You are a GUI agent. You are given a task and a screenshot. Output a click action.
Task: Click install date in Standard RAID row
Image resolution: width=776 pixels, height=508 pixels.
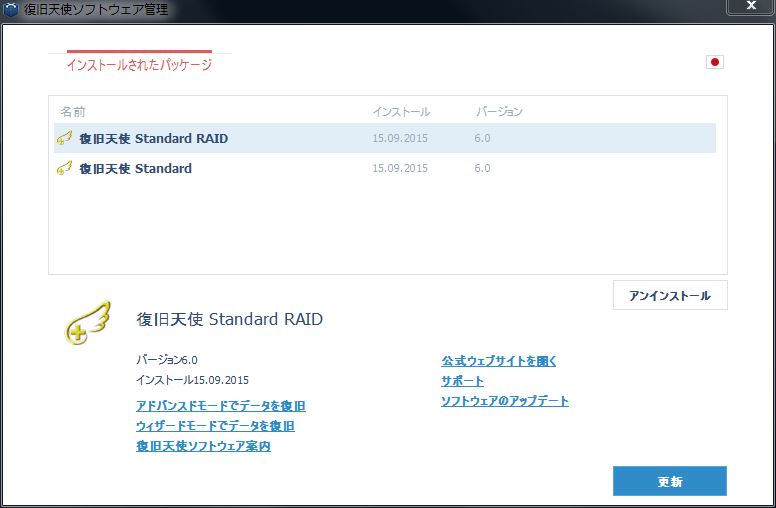pos(400,138)
